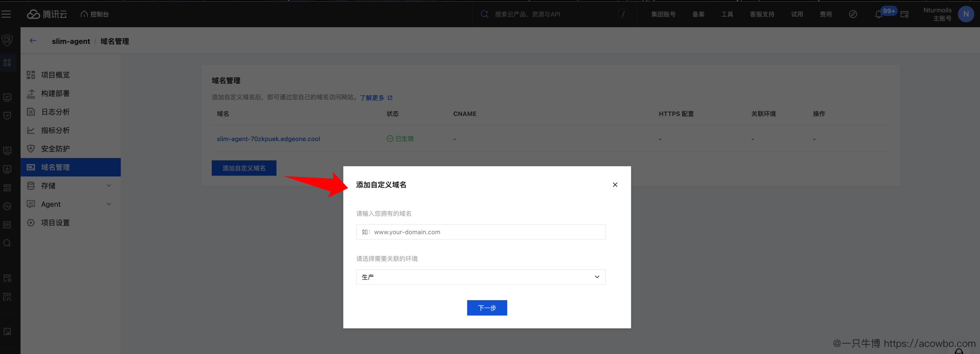Open the 费用 menu
Screen dimensions: 980x354
(x=826, y=14)
